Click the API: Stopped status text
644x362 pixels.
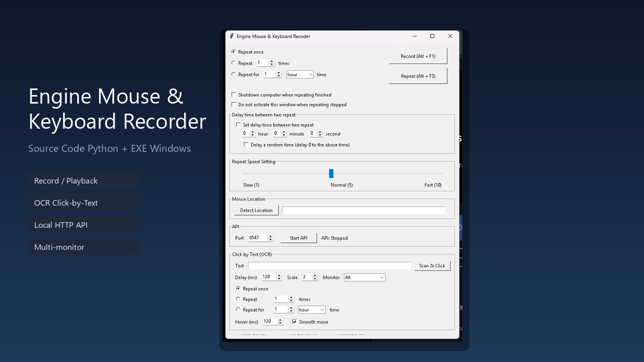point(335,238)
